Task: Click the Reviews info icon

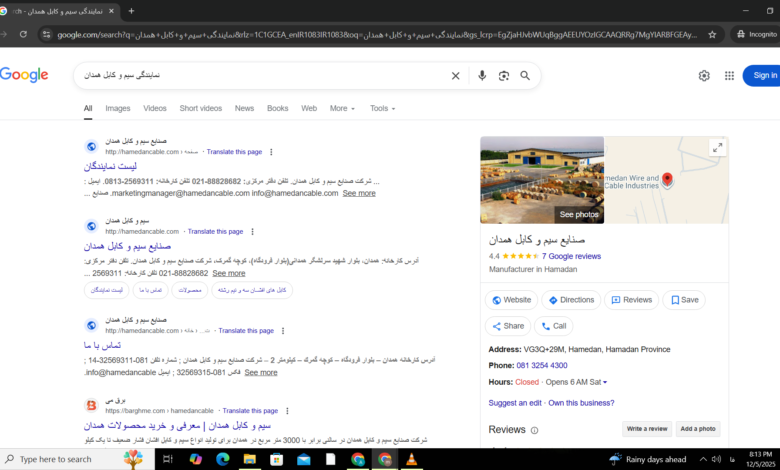Action: coord(534,430)
